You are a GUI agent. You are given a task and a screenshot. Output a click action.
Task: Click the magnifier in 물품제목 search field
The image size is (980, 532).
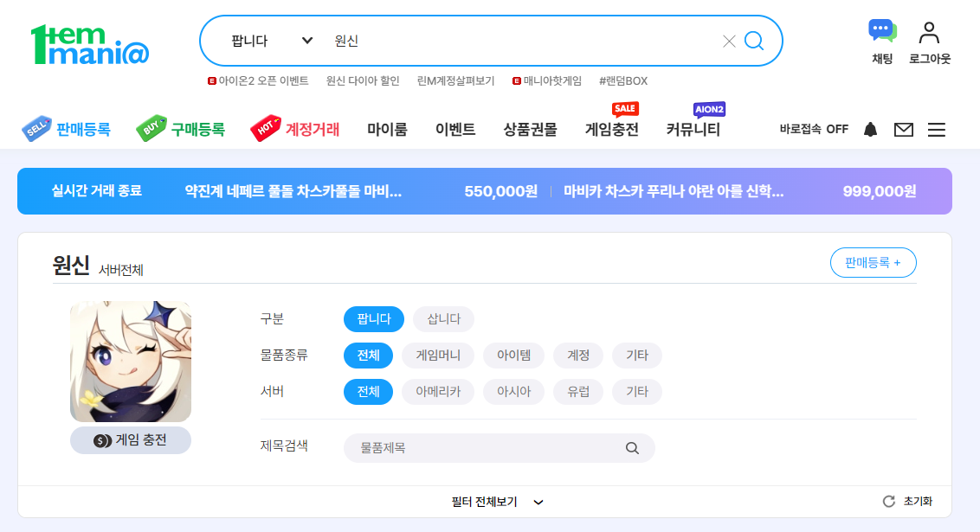point(633,448)
